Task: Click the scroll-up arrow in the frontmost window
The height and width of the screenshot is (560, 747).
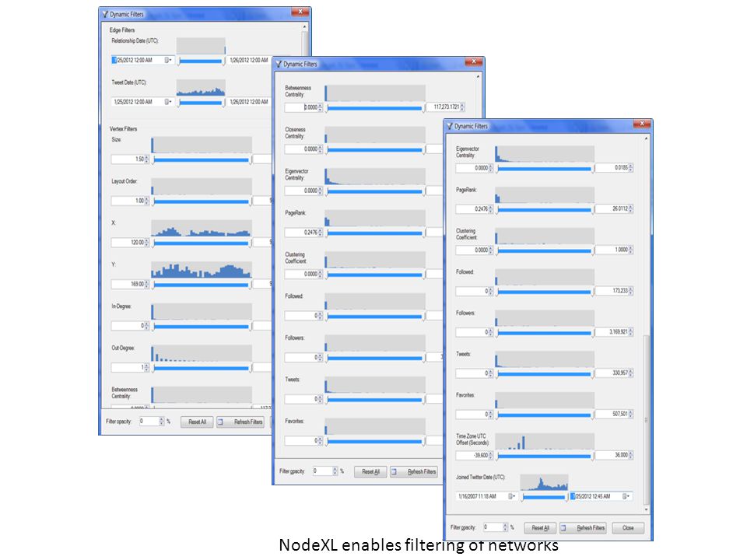Action: [x=646, y=138]
